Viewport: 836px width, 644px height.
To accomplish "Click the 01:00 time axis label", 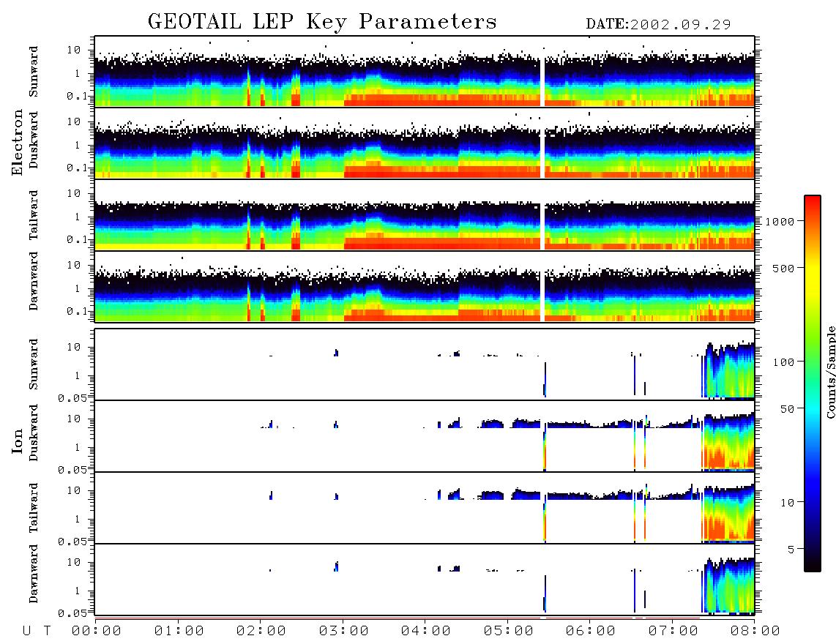I will click(x=179, y=632).
